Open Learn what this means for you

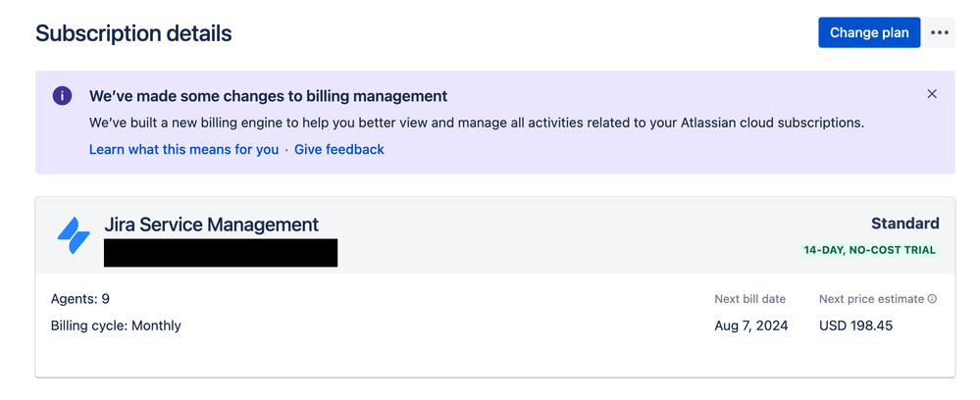(x=183, y=149)
